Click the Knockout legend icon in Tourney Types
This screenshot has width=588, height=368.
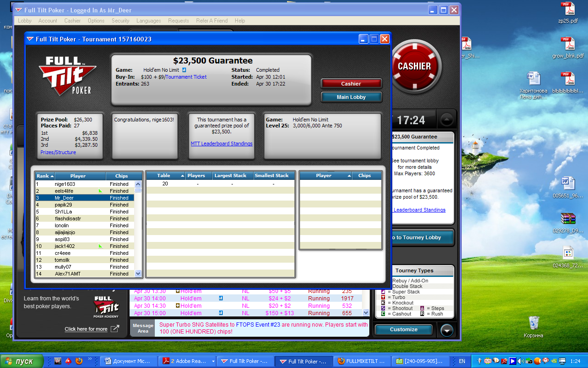pyautogui.click(x=383, y=303)
